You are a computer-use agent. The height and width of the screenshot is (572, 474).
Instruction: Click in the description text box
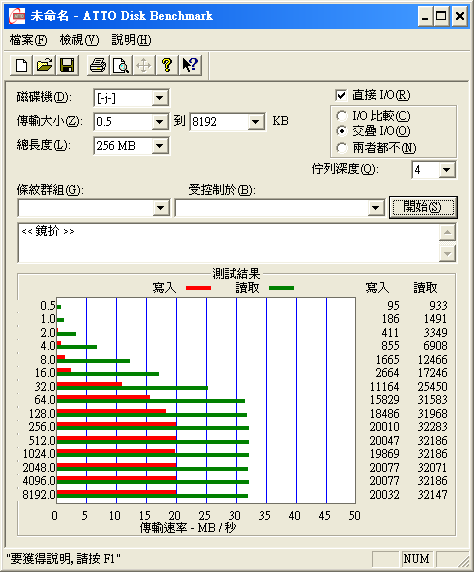point(228,243)
